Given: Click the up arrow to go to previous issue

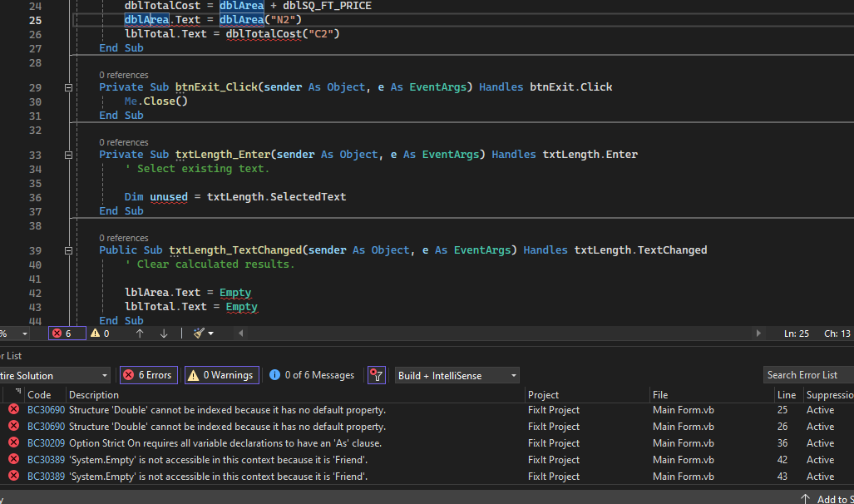Looking at the screenshot, I should (x=140, y=333).
